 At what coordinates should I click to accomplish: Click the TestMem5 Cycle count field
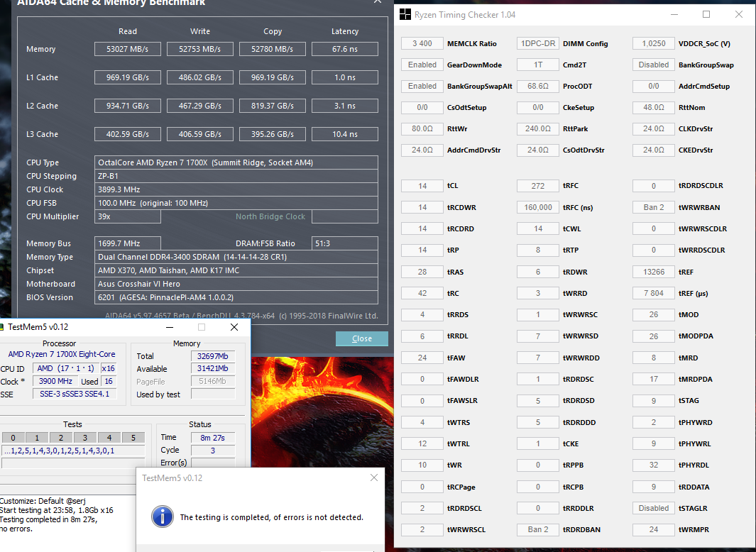click(x=213, y=451)
